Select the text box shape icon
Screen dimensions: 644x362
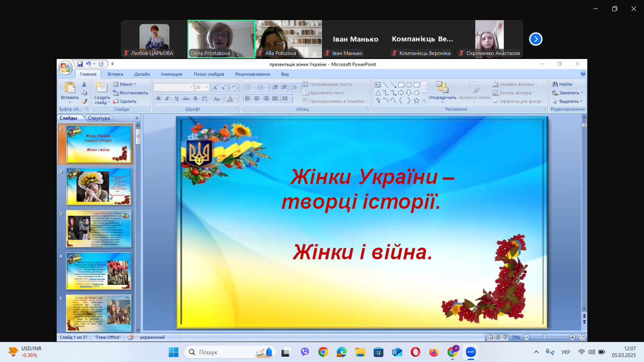[x=378, y=85]
